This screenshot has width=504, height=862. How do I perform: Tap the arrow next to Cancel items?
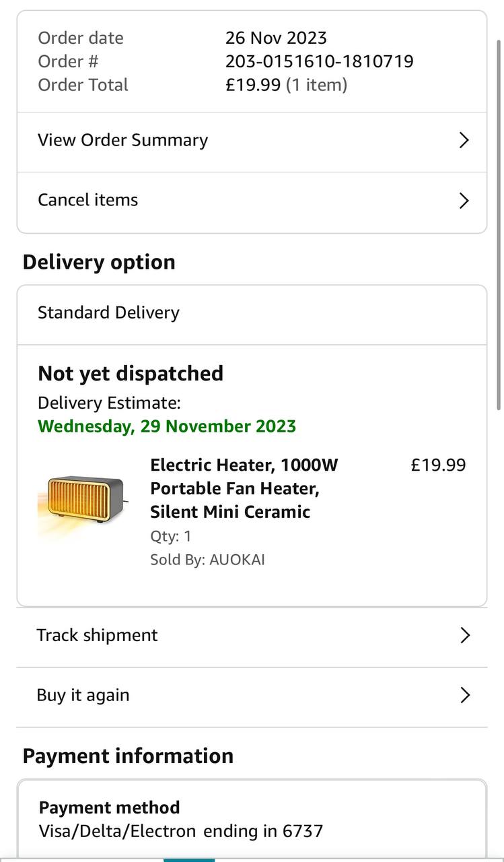click(464, 201)
